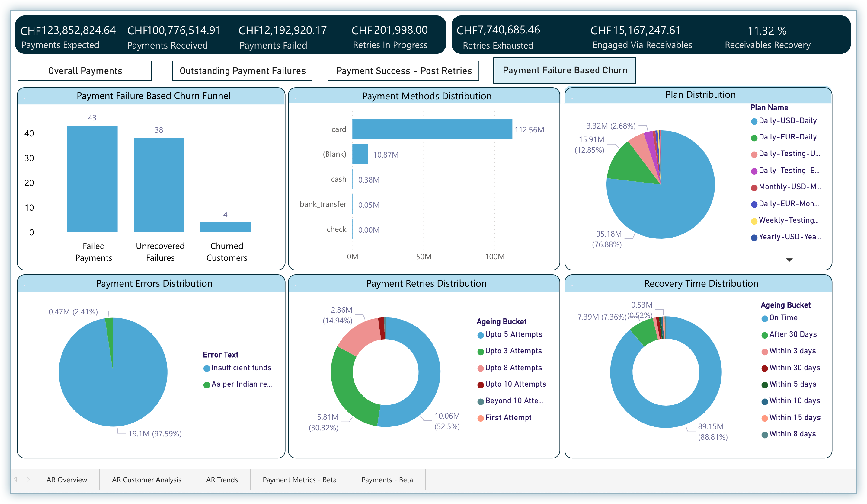Screen dimensions: 867x504
Task: Open the AR Trends tab
Action: click(x=222, y=479)
